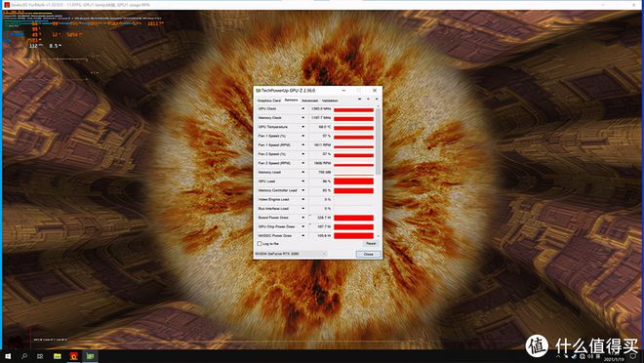
Task: Open the Windows Start menu
Action: (x=8, y=356)
